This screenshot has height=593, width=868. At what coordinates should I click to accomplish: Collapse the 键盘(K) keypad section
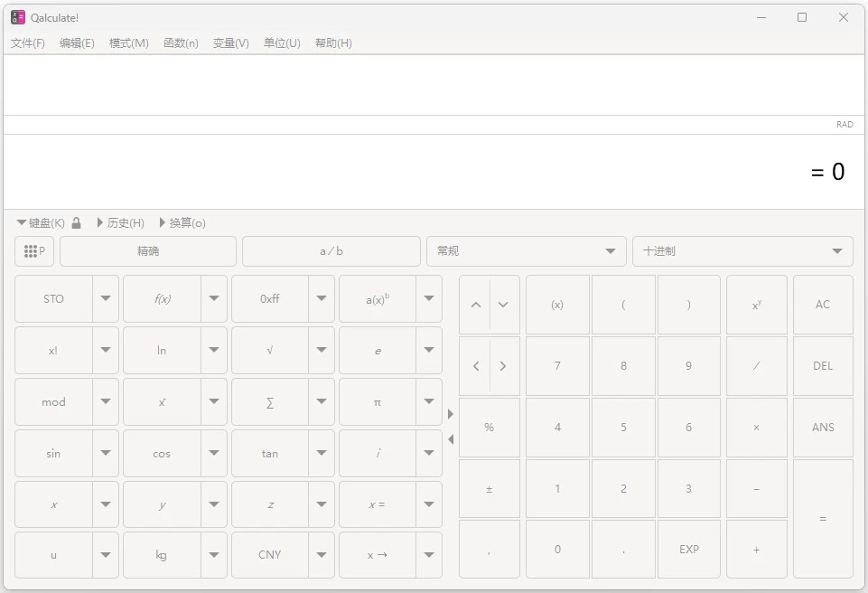[x=41, y=223]
